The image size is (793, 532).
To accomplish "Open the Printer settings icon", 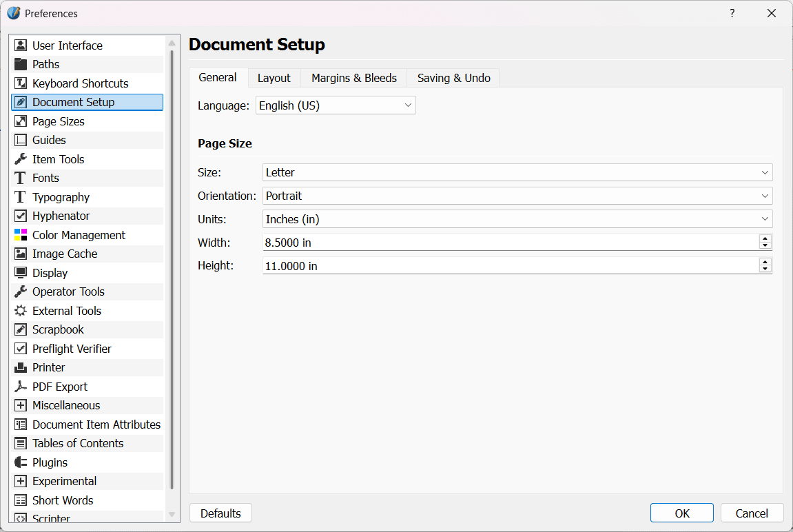I will (21, 367).
